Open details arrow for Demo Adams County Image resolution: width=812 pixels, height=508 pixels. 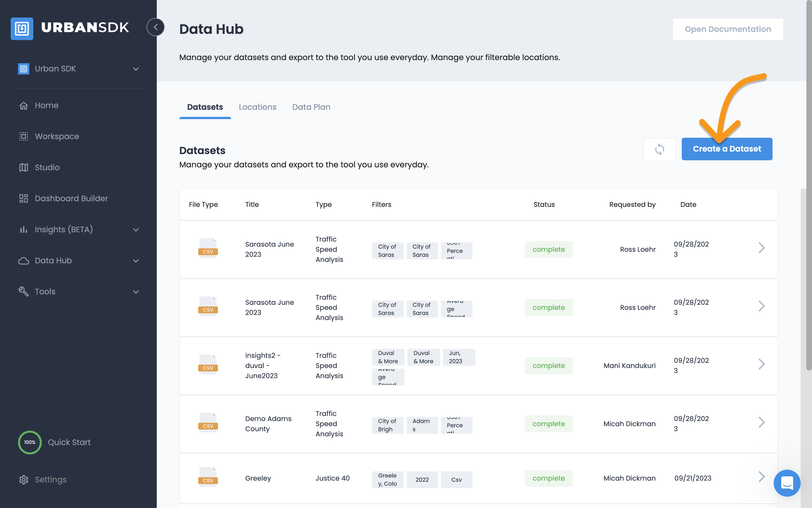(761, 422)
